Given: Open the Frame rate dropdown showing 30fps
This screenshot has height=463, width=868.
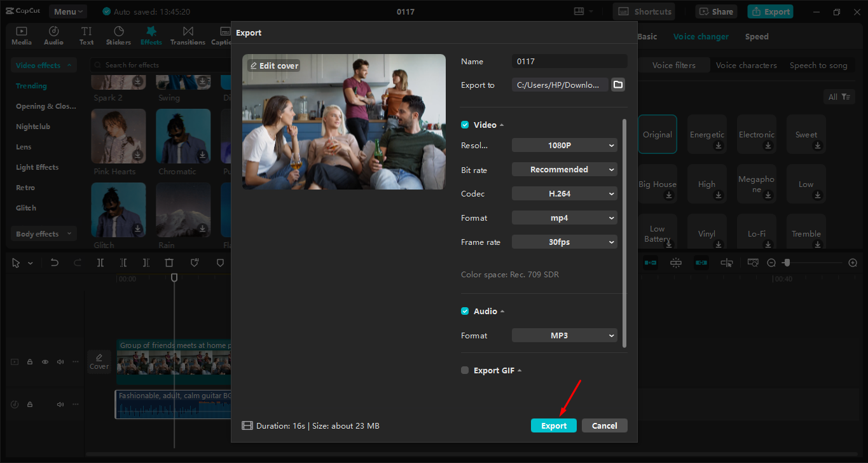Looking at the screenshot, I should click(564, 242).
